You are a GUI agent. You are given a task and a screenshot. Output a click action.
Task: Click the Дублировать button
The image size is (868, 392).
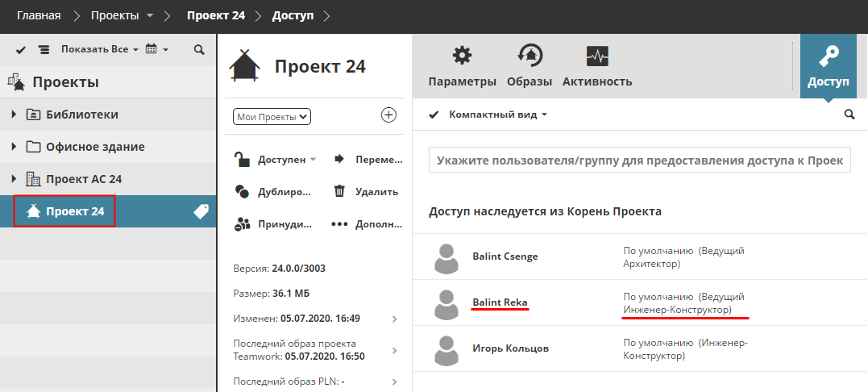pos(273,192)
